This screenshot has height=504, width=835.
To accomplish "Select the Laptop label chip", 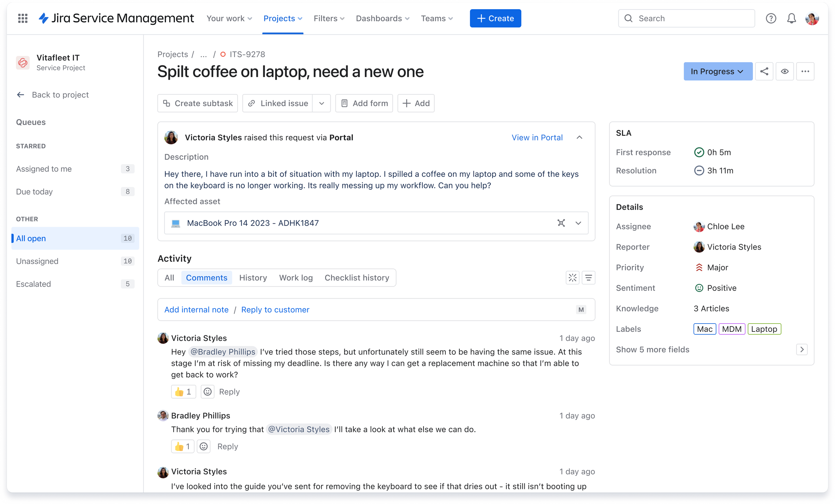I will point(764,329).
